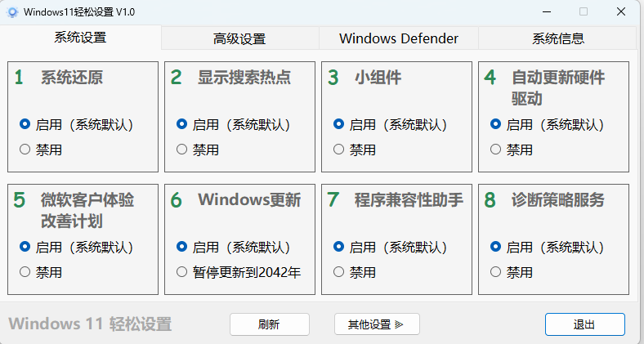Close the Windows11轻松设置 window

(x=621, y=12)
